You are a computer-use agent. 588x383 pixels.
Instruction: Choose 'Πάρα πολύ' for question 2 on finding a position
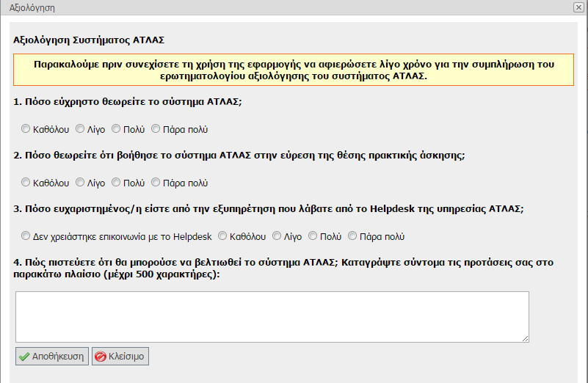coord(156,183)
